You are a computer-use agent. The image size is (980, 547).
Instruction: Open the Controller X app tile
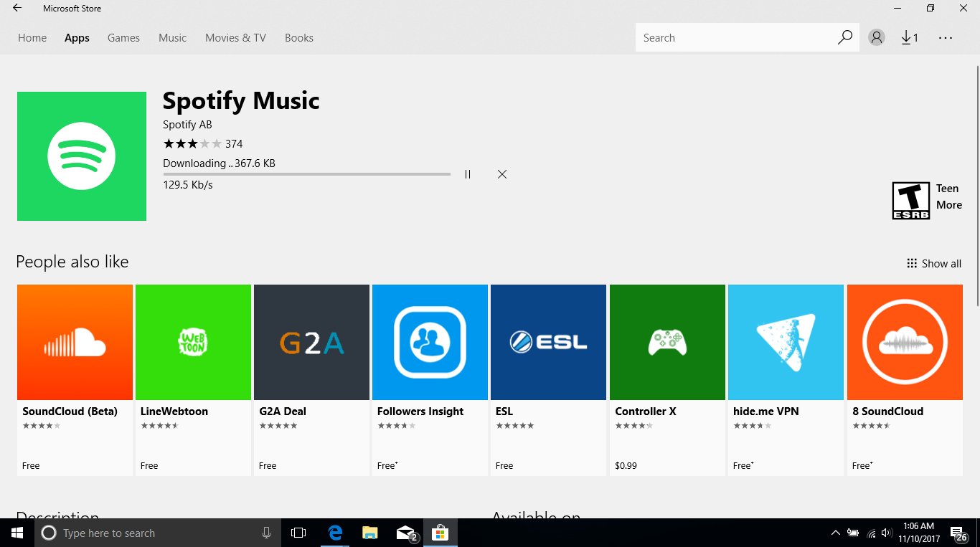pyautogui.click(x=667, y=380)
